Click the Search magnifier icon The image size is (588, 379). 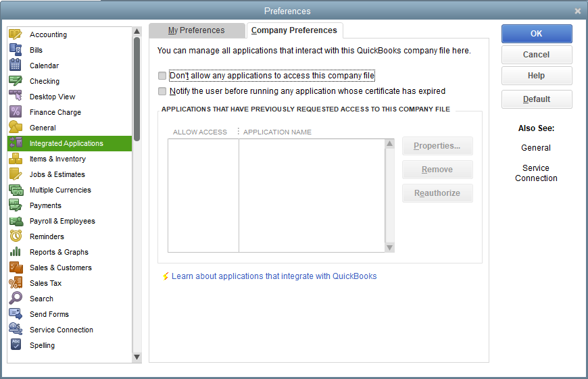[x=16, y=299]
